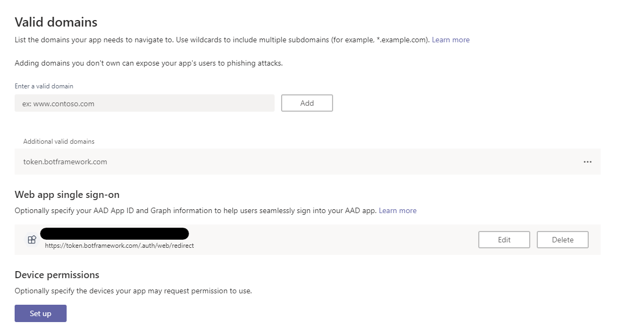
Task: Click the 'Web app single sign-on' heading
Action: click(67, 194)
